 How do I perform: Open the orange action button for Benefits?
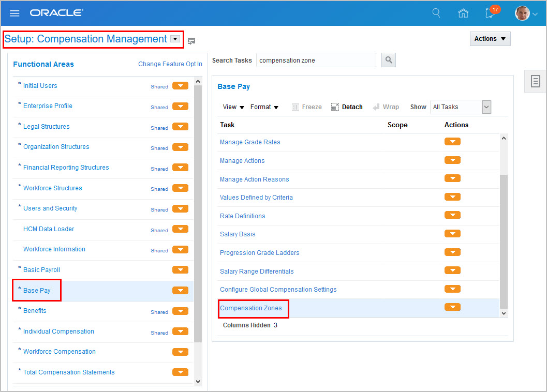click(x=181, y=311)
